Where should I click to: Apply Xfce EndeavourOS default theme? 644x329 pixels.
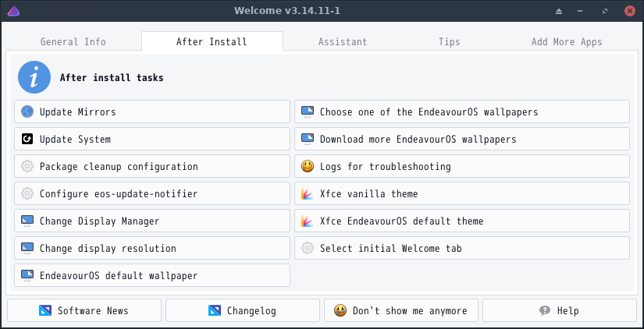tap(462, 221)
